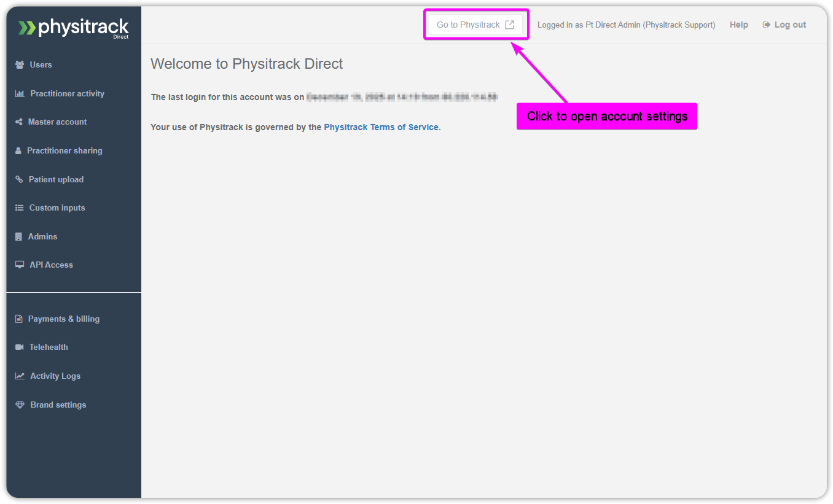Click the Master account share icon
833x504 pixels.
(x=19, y=122)
